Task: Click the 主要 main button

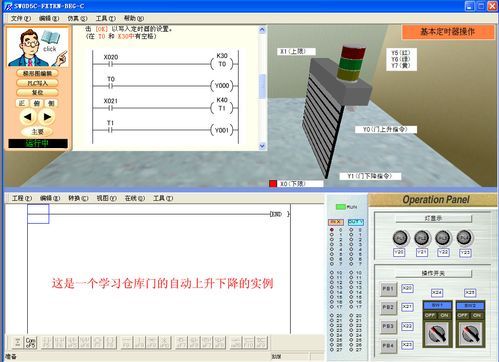Action: point(37,132)
